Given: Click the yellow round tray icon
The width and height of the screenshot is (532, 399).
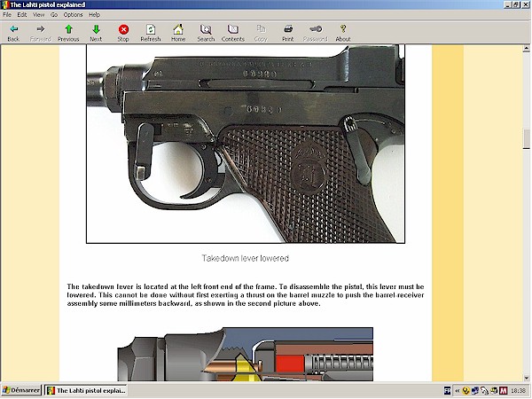Looking at the screenshot, I should click(465, 391).
